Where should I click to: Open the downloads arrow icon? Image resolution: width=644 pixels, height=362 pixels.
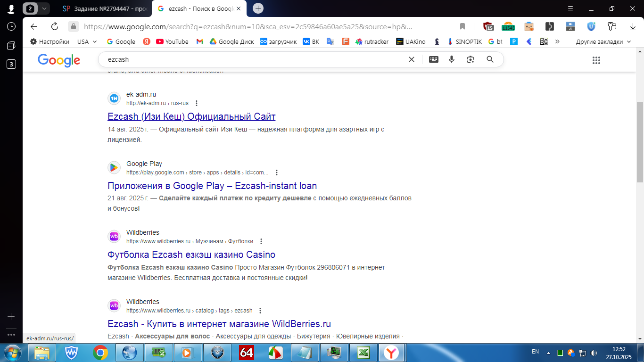tap(633, 26)
